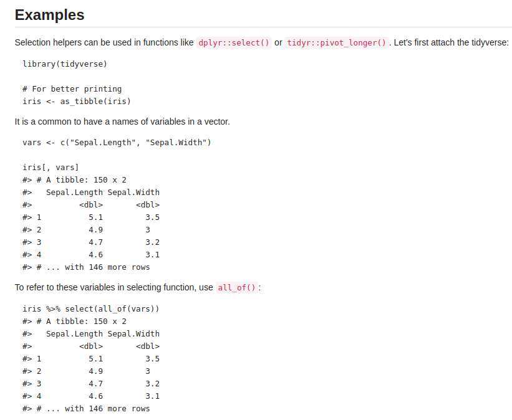512x420 pixels.
Task: Click the vars <- c(...) assignment line
Action: [117, 143]
